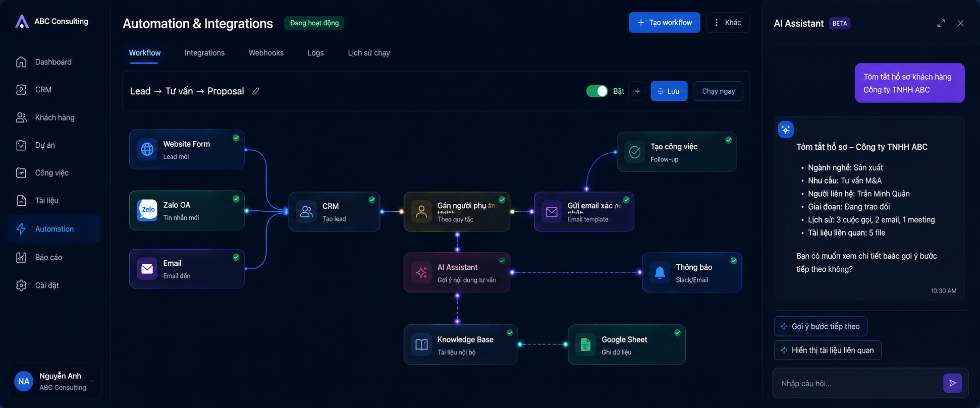Run workflow with Chạy ngay
The image size is (980, 408).
(x=719, y=91)
